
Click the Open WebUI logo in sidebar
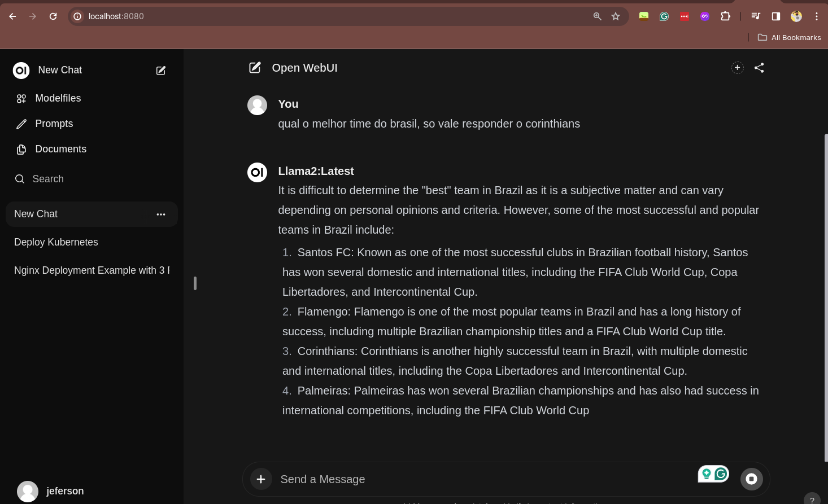(21, 71)
